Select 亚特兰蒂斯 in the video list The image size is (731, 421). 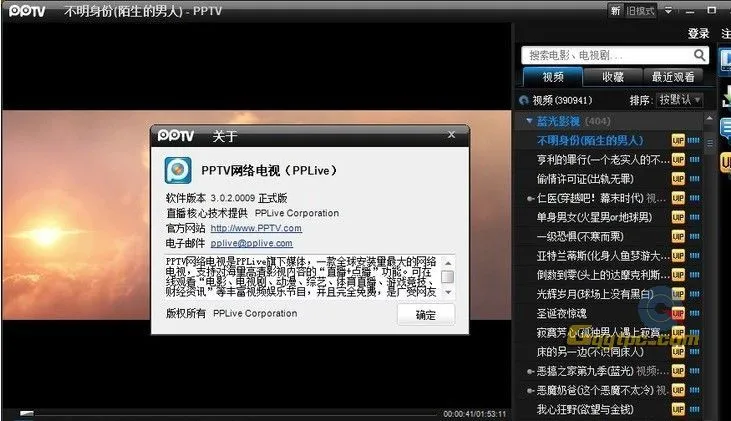[603, 255]
